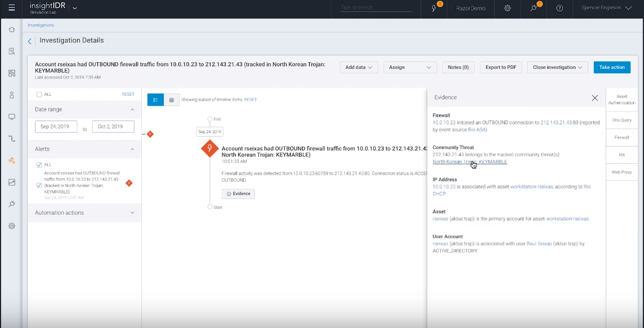Click the Evidence button on the alert
This screenshot has height=328, width=644.
tap(238, 194)
